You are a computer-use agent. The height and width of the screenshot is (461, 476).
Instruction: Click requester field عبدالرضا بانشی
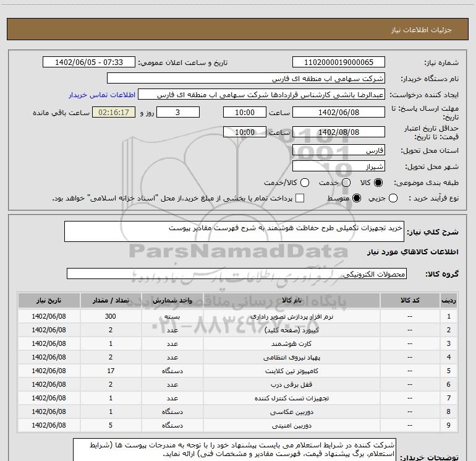pyautogui.click(x=261, y=95)
